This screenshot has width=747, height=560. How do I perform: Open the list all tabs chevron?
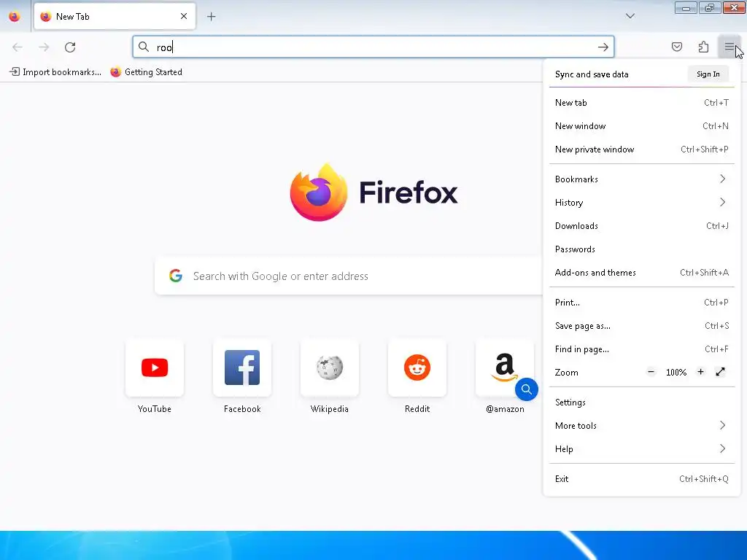click(630, 16)
